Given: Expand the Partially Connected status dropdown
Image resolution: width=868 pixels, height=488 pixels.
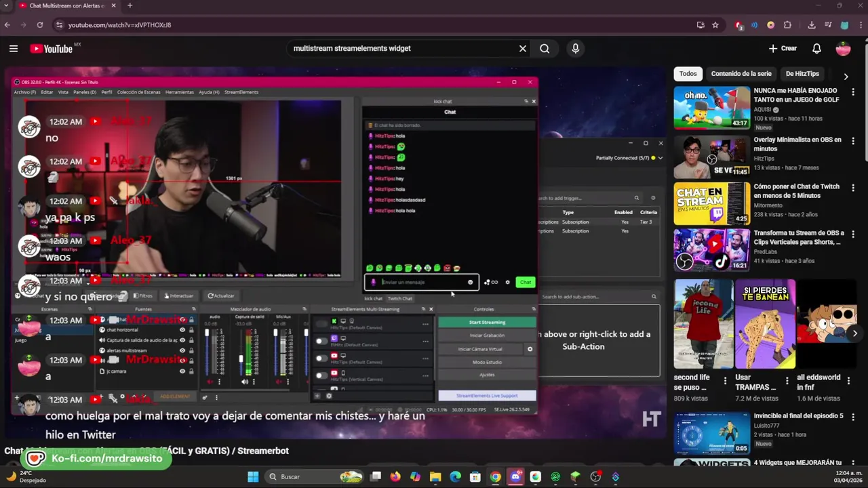Looking at the screenshot, I should [660, 158].
